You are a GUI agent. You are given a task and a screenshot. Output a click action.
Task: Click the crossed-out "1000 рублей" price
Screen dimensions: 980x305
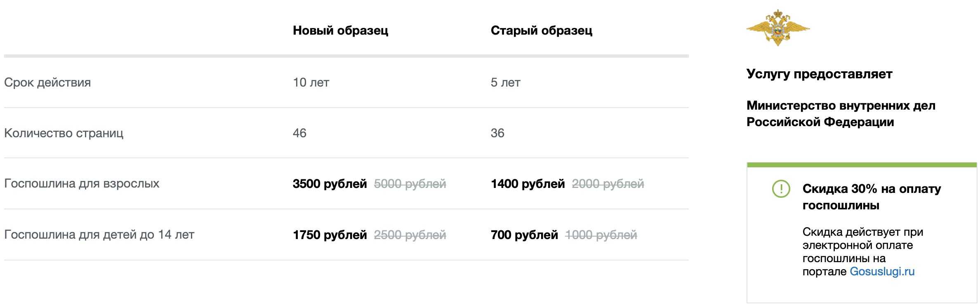pyautogui.click(x=601, y=235)
